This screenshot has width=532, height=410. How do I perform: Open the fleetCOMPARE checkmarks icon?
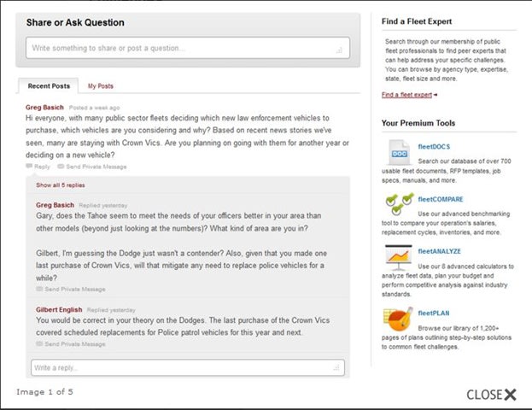[400, 204]
